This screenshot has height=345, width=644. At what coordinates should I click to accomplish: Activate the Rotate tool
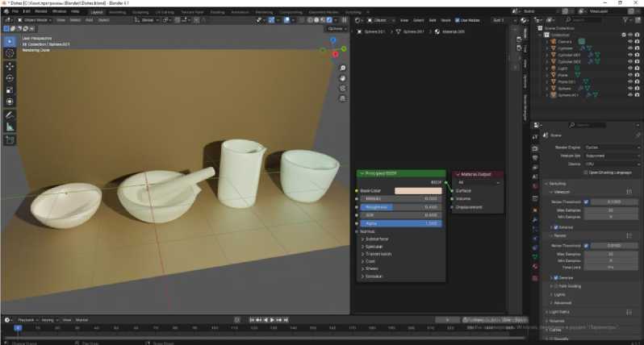[10, 78]
